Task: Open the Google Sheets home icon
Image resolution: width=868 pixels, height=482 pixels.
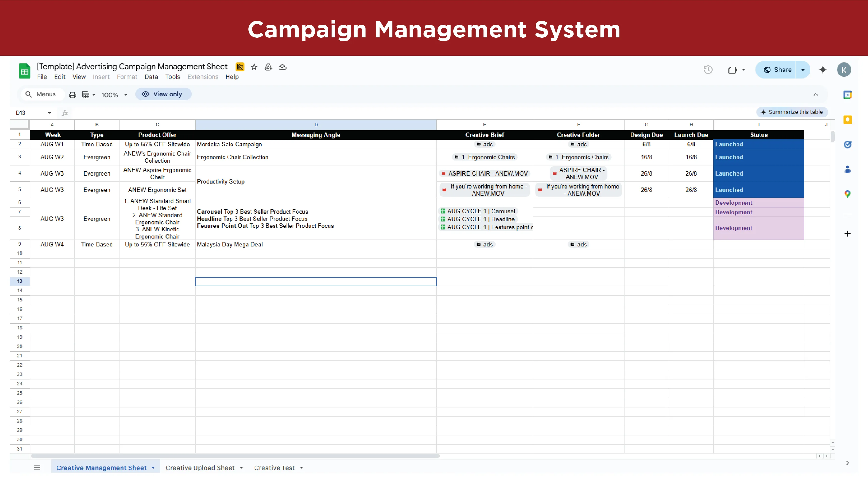Action: click(x=24, y=71)
